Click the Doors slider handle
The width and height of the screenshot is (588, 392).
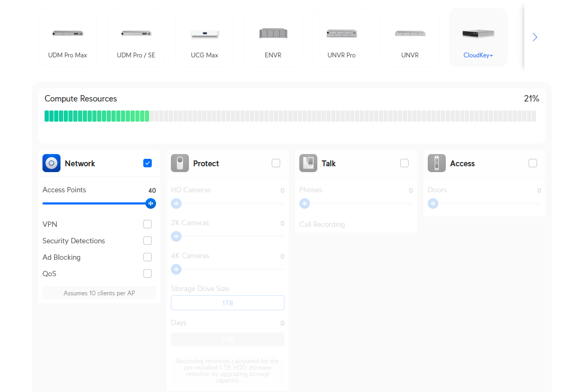click(x=433, y=203)
